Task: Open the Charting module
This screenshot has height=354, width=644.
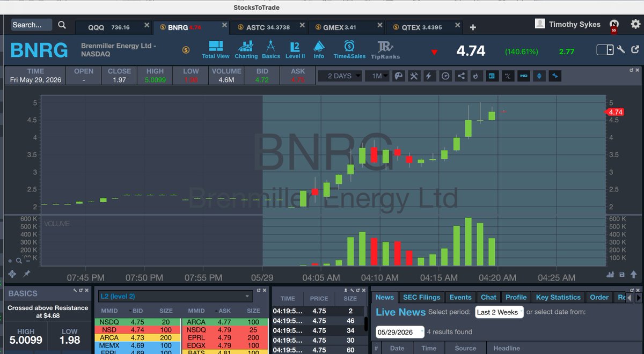Action: [x=246, y=49]
